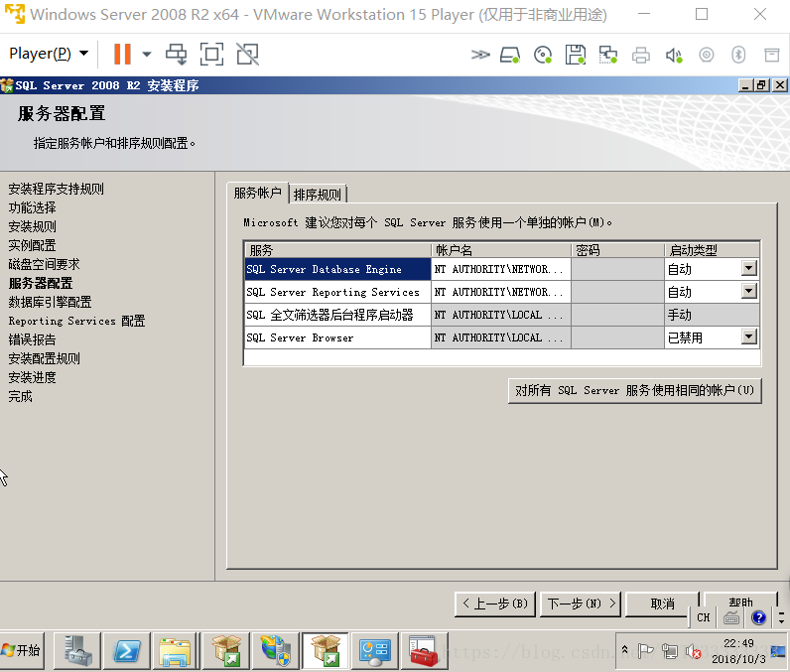Click the webcam device icon
This screenshot has height=672, width=790.
click(x=707, y=55)
